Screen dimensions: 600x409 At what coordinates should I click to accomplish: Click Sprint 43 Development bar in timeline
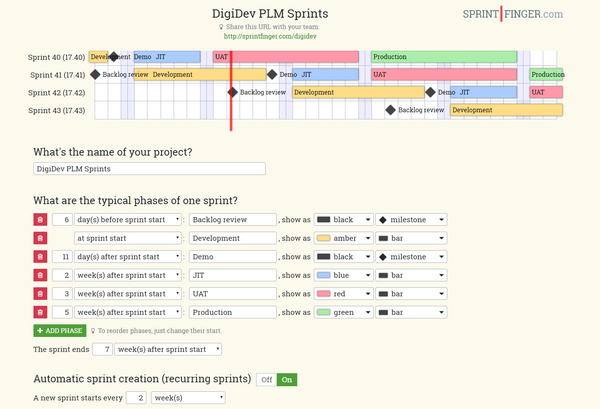507,110
